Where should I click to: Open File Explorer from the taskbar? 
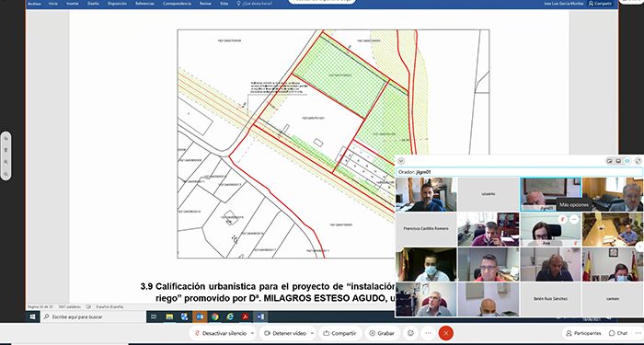click(x=168, y=316)
